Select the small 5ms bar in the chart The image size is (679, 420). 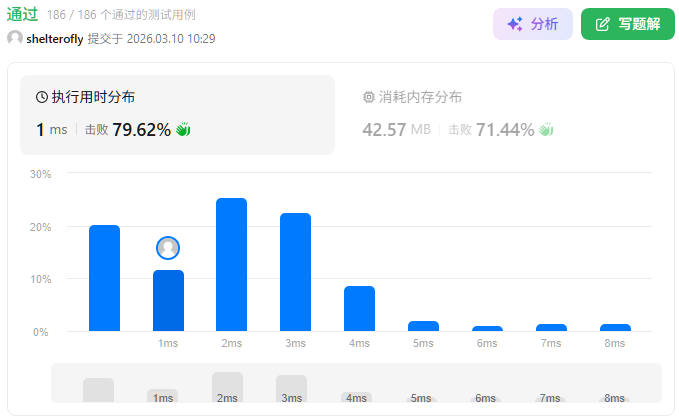[x=423, y=326]
